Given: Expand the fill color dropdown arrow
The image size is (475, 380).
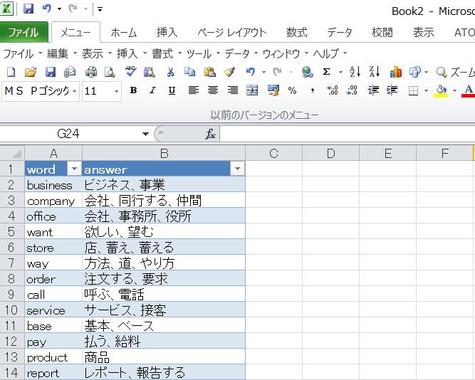Looking at the screenshot, I should [455, 91].
